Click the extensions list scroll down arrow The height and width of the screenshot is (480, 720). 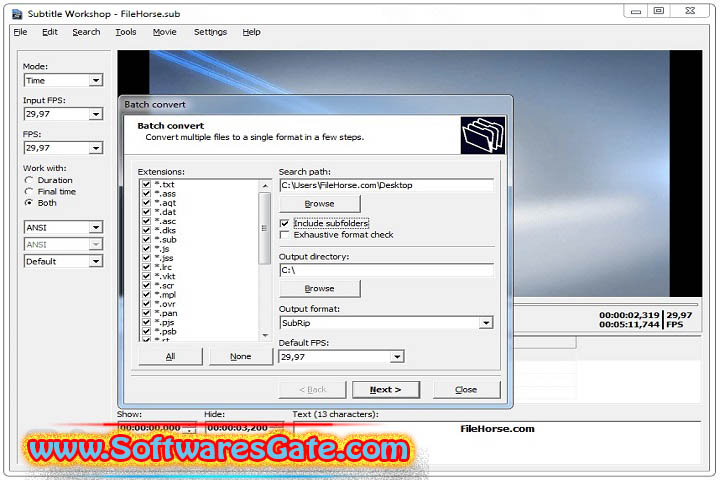tap(265, 335)
